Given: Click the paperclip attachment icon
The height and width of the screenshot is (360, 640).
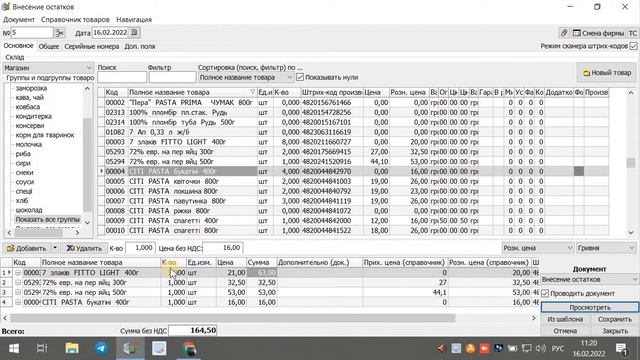Looking at the screenshot, I should pyautogui.click(x=564, y=33).
